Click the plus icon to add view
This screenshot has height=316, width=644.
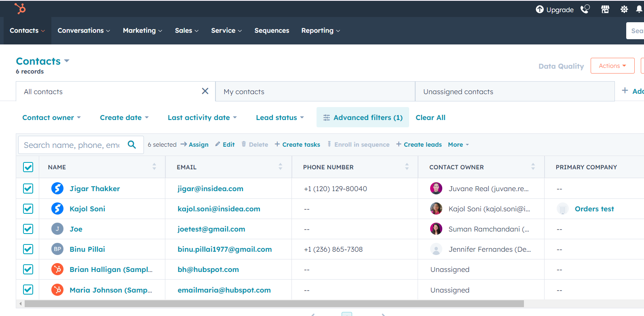625,91
